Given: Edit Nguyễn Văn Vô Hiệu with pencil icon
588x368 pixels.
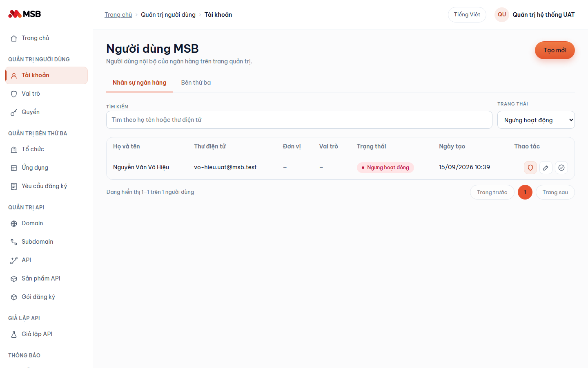Looking at the screenshot, I should [x=546, y=168].
